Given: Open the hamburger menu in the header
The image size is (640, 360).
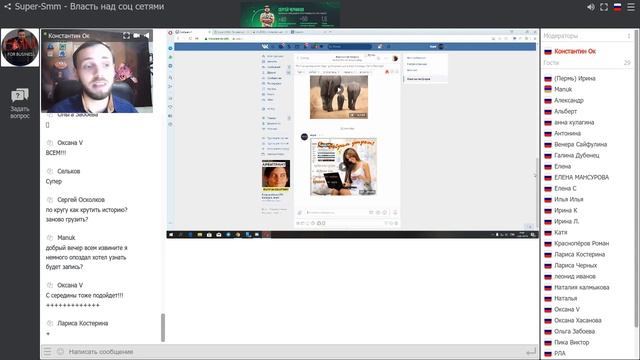Looking at the screenshot, I should tap(631, 7).
